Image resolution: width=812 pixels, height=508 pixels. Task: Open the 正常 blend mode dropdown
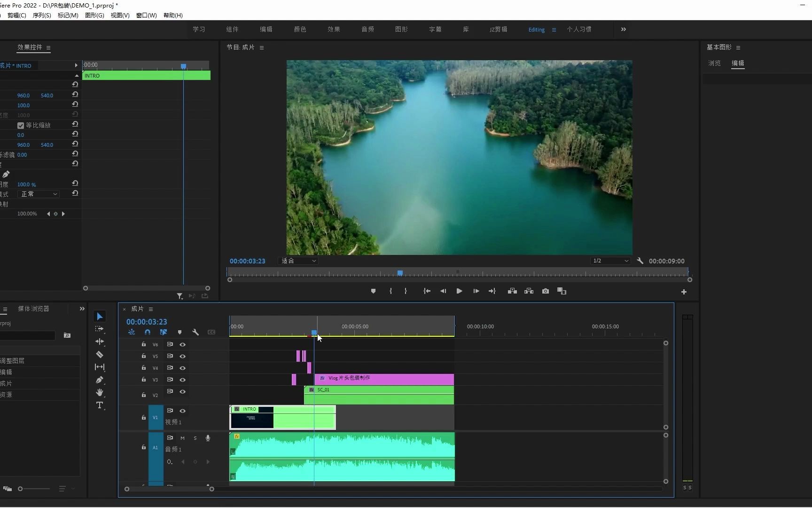point(39,194)
